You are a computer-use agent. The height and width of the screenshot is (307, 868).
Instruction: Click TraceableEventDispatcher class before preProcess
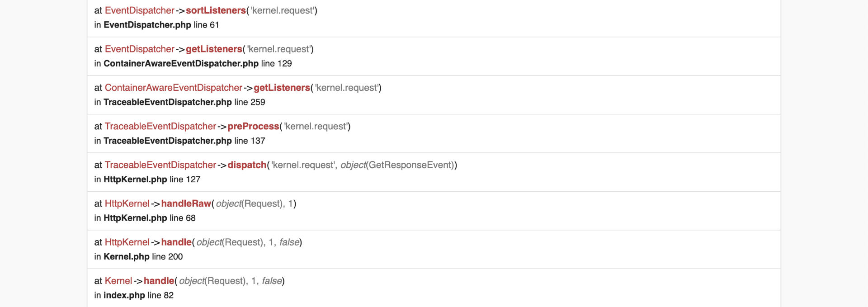(x=160, y=126)
